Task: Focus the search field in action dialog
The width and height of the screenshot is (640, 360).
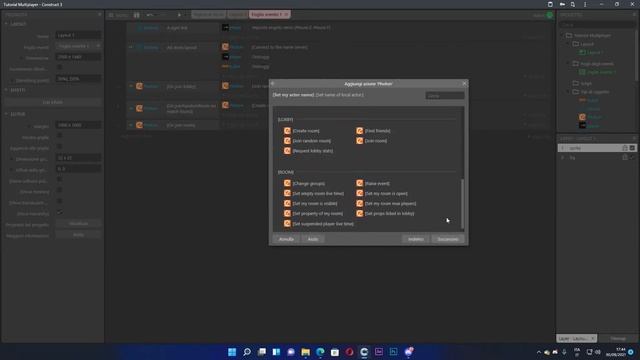Action: coord(444,96)
